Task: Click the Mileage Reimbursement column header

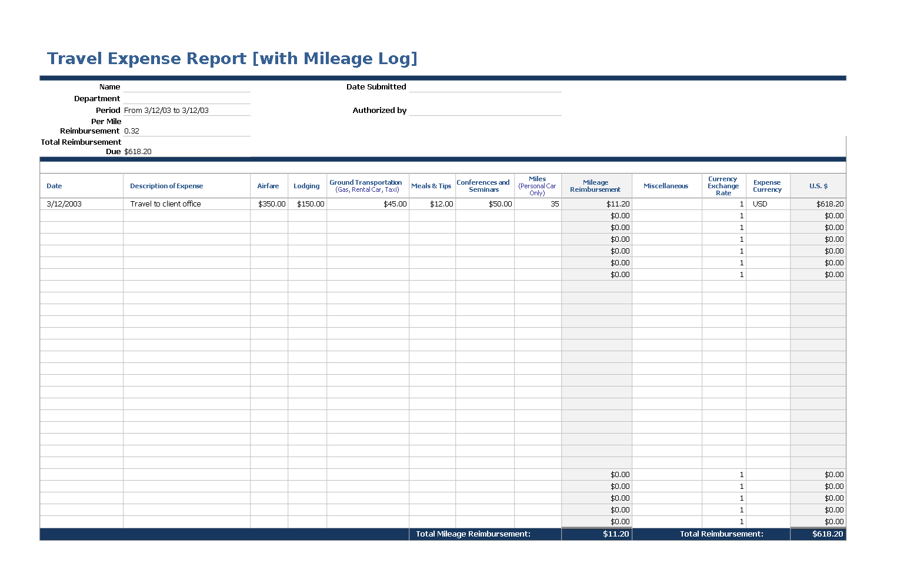Action: coord(596,186)
